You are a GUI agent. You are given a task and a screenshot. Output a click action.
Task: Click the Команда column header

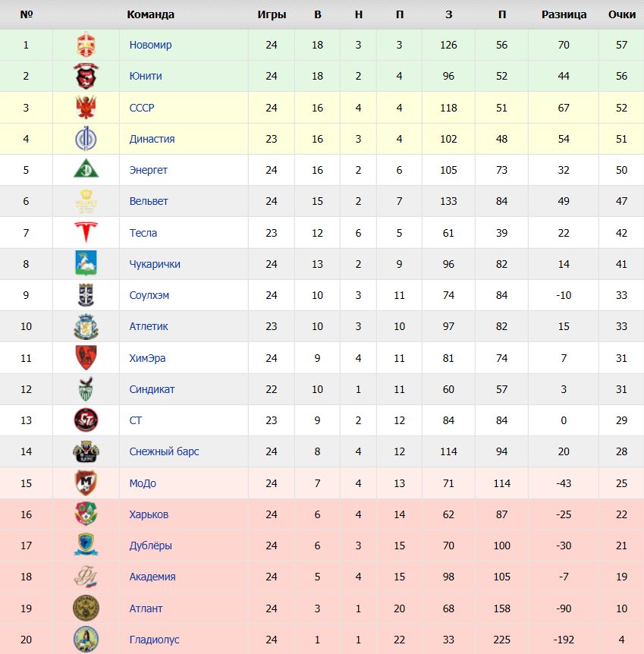click(x=151, y=14)
